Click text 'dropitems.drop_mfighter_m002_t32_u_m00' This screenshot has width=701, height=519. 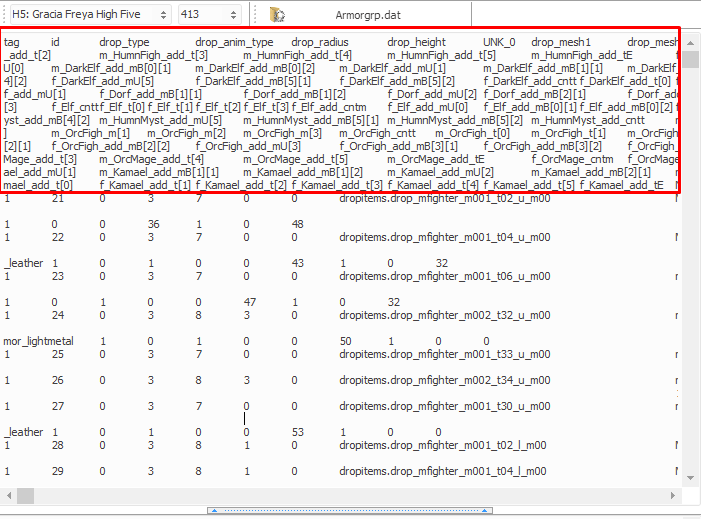tap(444, 315)
